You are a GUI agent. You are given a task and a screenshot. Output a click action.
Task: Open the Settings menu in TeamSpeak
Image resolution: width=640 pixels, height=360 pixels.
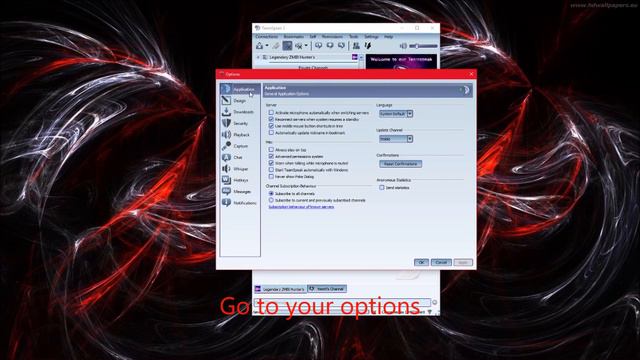[371, 37]
